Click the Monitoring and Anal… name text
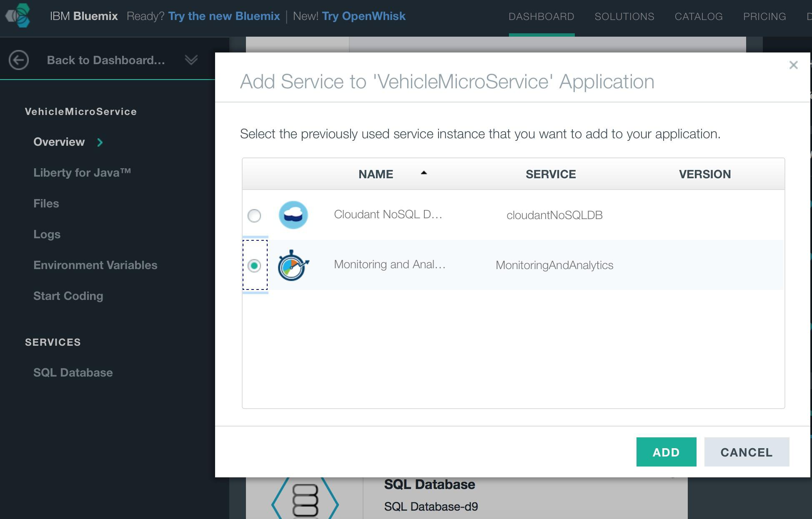 [390, 264]
